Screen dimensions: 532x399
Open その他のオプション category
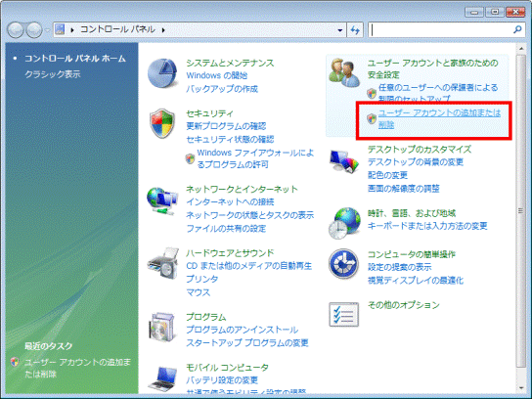(404, 305)
